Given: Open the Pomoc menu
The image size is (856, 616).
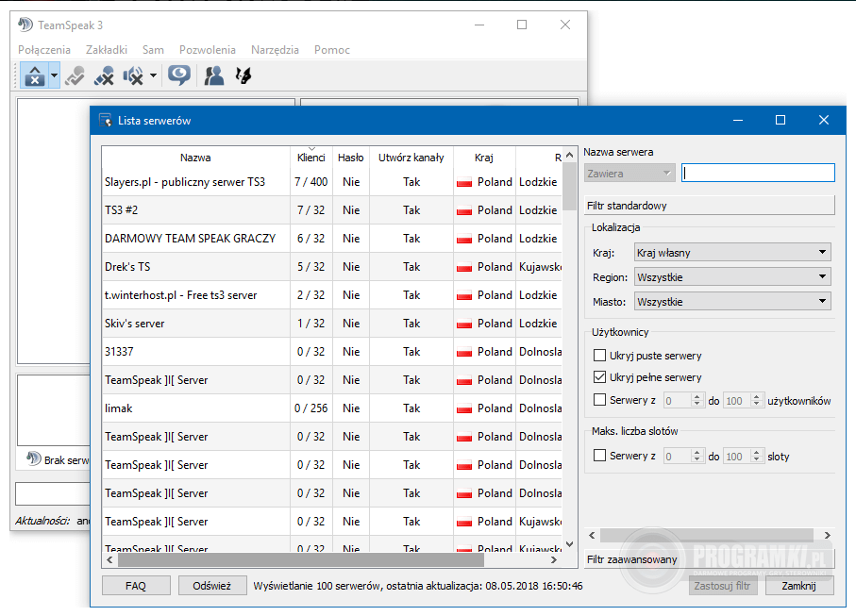Looking at the screenshot, I should tap(332, 50).
